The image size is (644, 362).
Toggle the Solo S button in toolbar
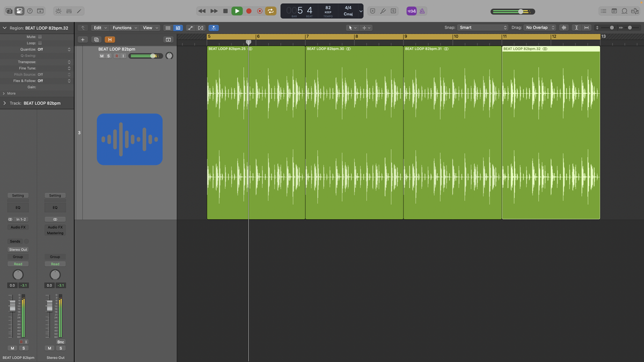393,11
